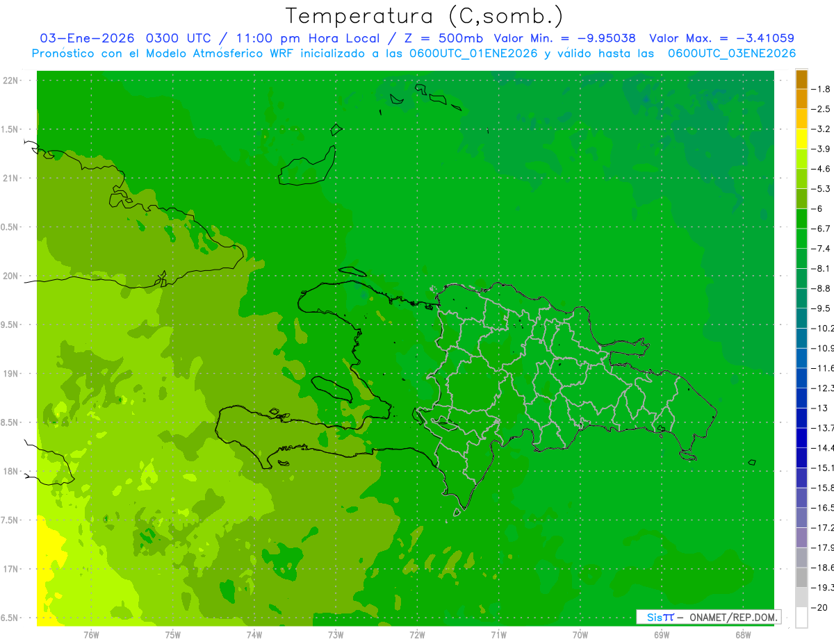This screenshot has width=834, height=644.
Task: Click the '19N' latitude label
Action: [11, 374]
